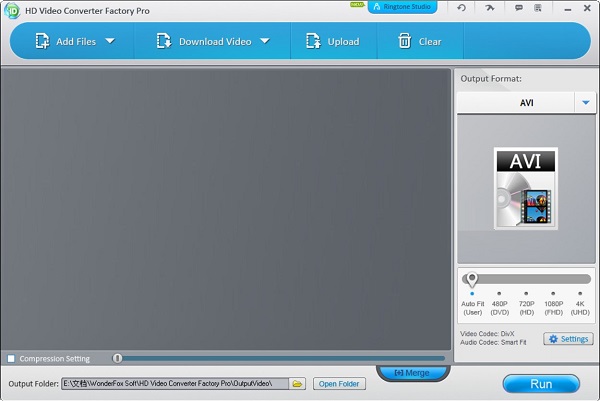This screenshot has width=600, height=401.
Task: Open the Settings gear button
Action: (x=569, y=339)
